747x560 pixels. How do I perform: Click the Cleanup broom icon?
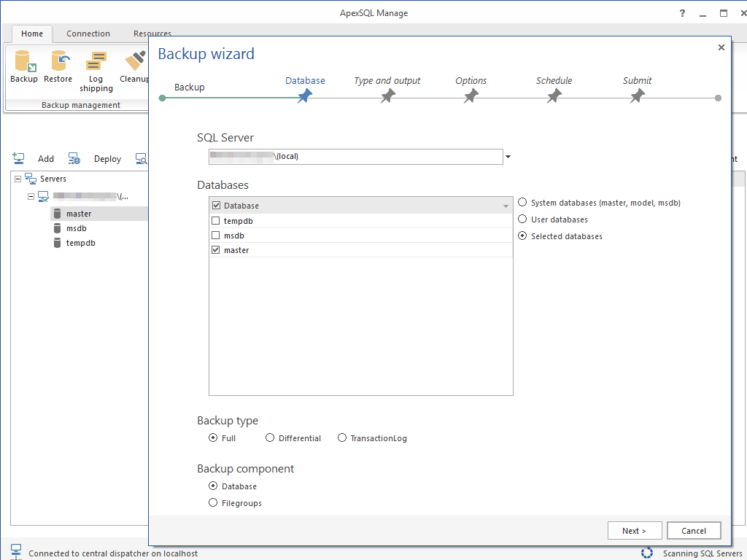pyautogui.click(x=135, y=61)
